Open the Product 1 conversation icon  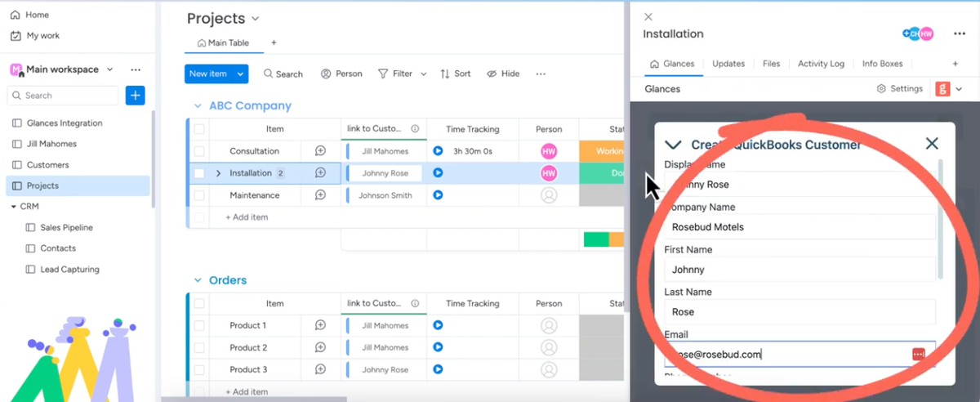(x=320, y=325)
